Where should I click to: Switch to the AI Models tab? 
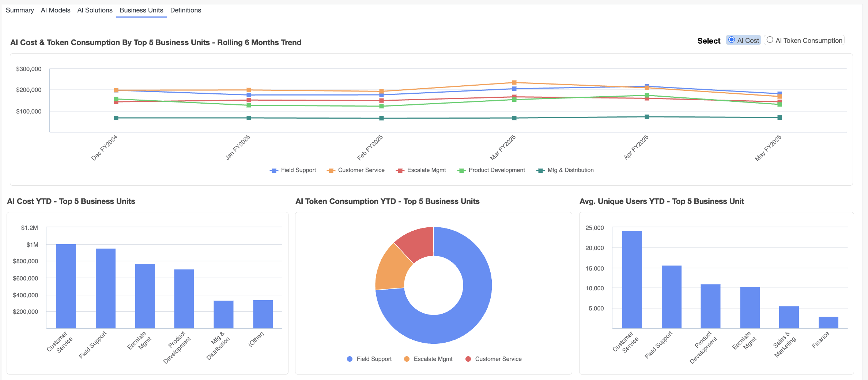click(56, 10)
